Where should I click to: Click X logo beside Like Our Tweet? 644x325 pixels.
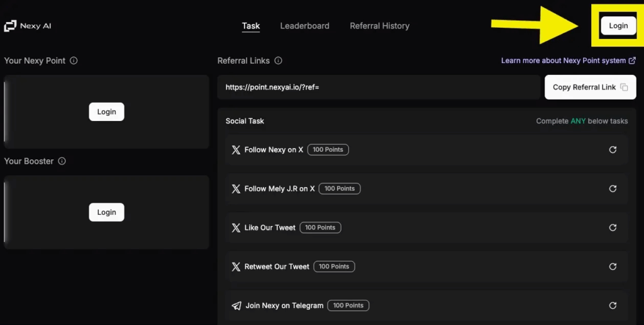(236, 227)
